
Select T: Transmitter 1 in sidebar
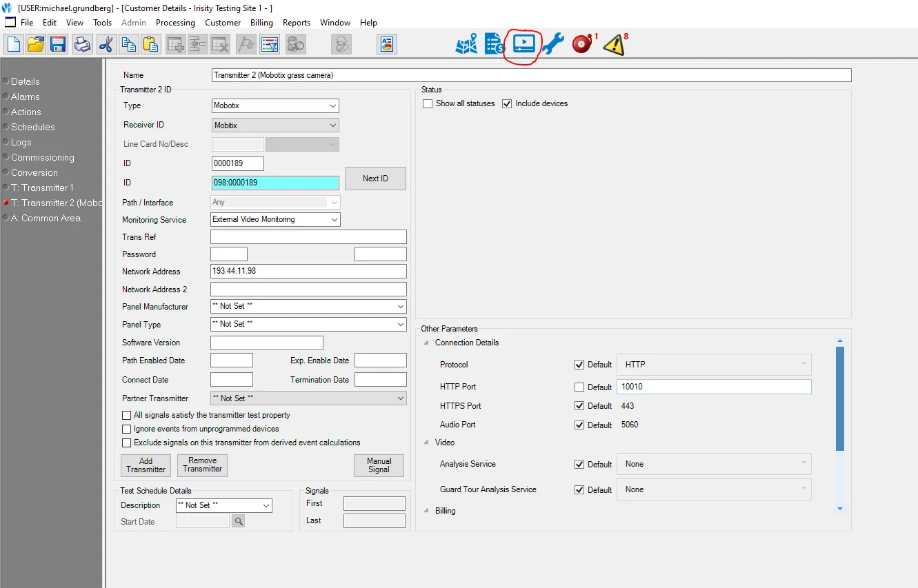coord(42,187)
